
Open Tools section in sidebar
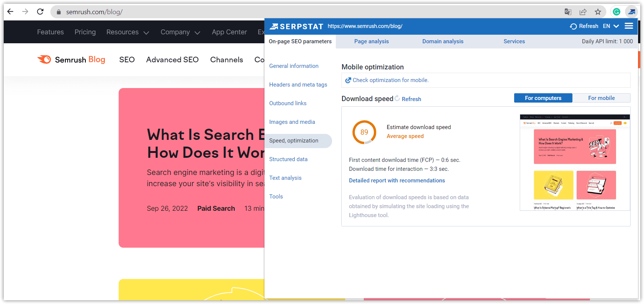(x=276, y=197)
